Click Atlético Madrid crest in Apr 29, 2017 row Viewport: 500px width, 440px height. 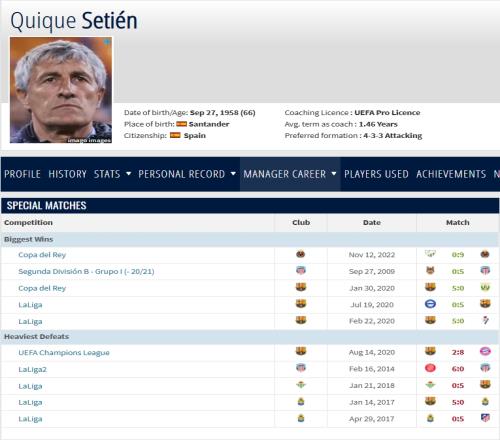click(485, 418)
